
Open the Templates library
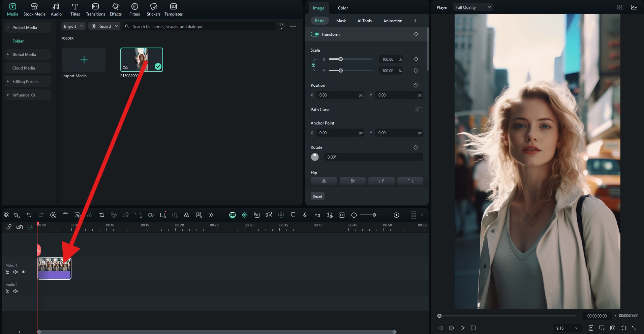[174, 9]
